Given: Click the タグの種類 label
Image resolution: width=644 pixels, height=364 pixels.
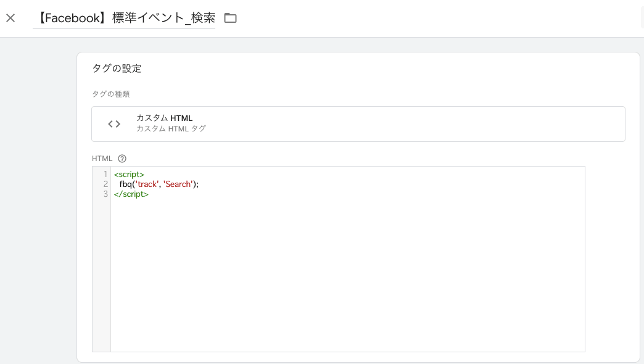Looking at the screenshot, I should click(111, 94).
